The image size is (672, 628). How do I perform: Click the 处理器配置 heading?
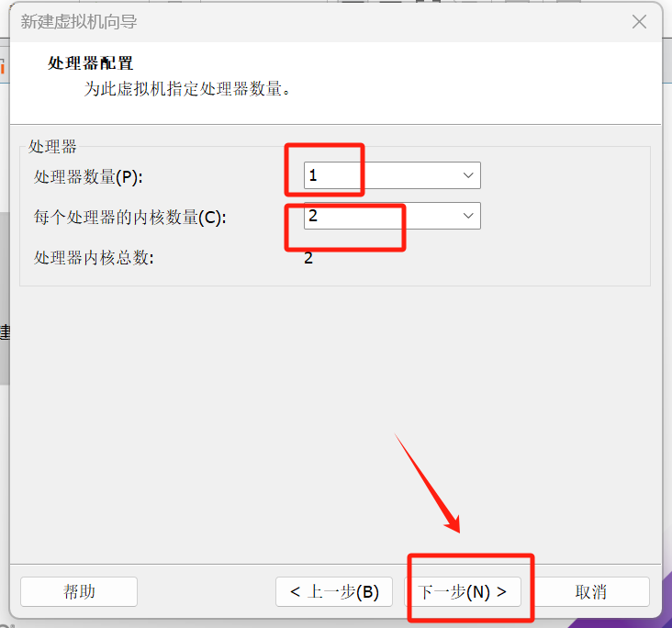click(91, 63)
